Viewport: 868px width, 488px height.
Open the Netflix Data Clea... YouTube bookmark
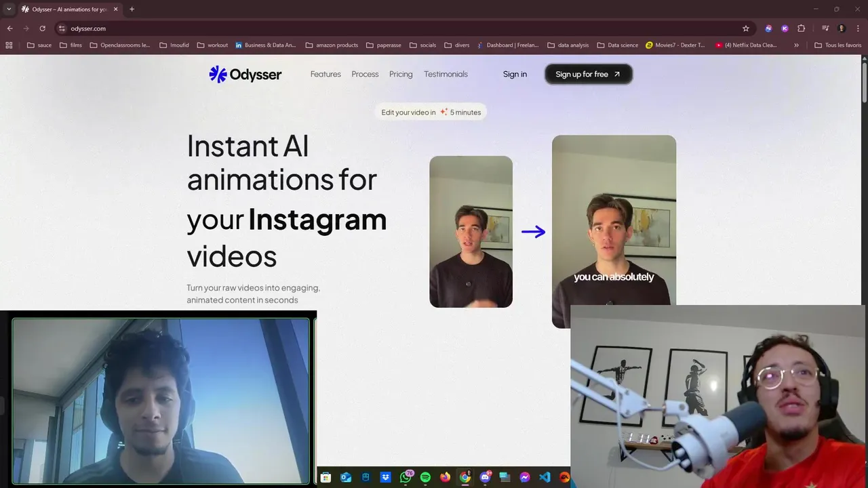point(746,45)
